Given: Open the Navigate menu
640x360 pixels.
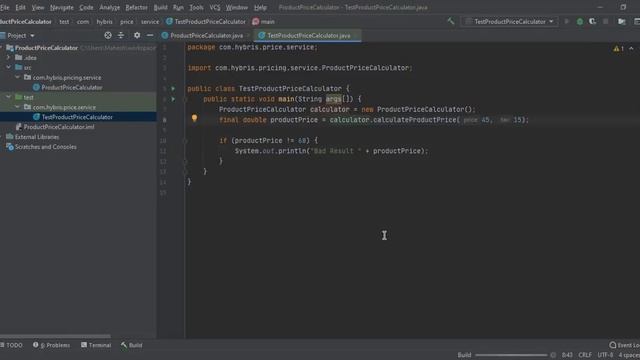Looking at the screenshot, I should pyautogui.click(x=62, y=7).
